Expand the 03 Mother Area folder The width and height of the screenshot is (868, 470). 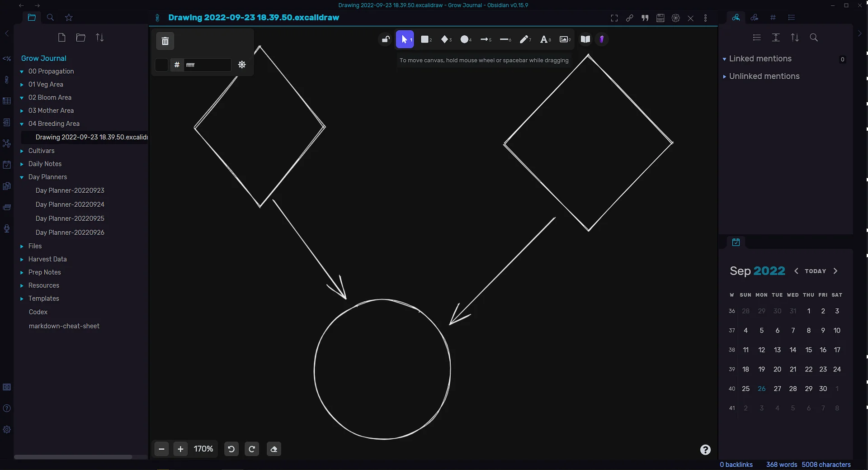tap(22, 111)
